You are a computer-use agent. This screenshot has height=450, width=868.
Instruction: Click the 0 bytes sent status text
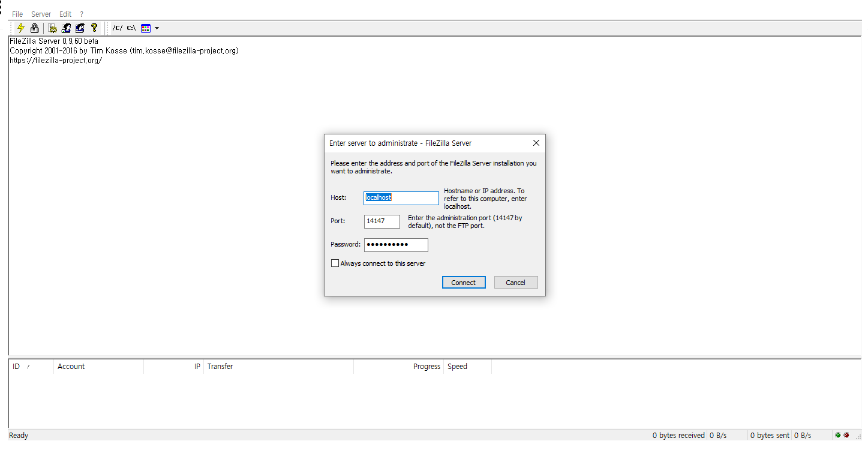coord(770,436)
